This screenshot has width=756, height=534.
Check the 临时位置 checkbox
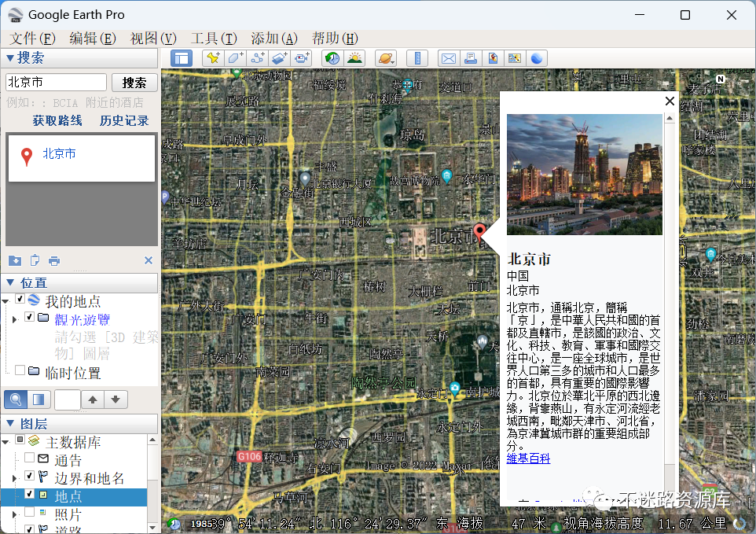pyautogui.click(x=20, y=370)
